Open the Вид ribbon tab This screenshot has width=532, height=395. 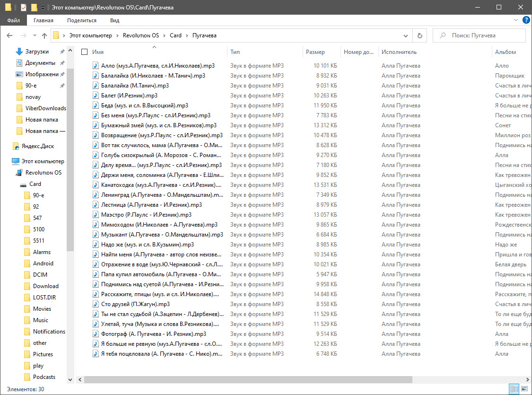point(114,20)
